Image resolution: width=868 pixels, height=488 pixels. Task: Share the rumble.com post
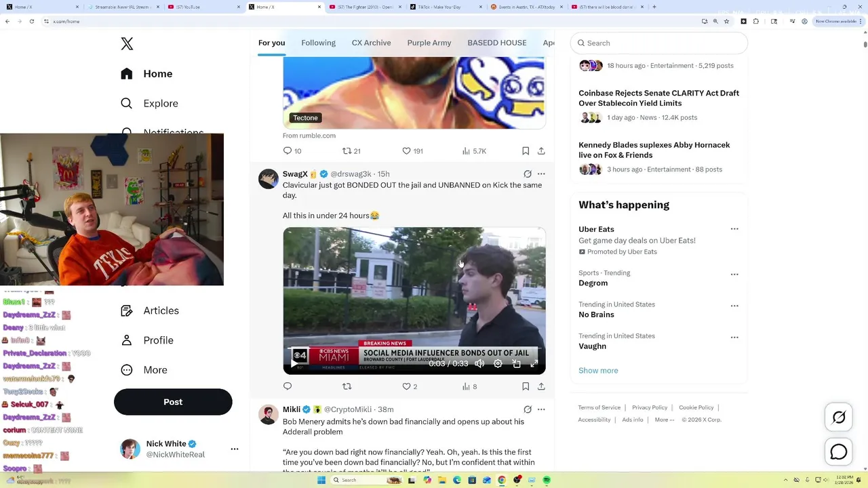541,150
